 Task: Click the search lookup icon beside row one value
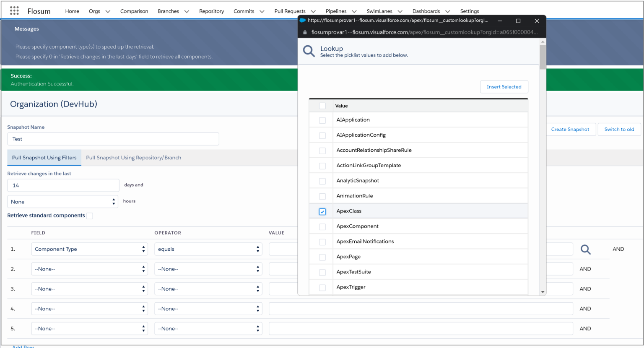(x=586, y=249)
